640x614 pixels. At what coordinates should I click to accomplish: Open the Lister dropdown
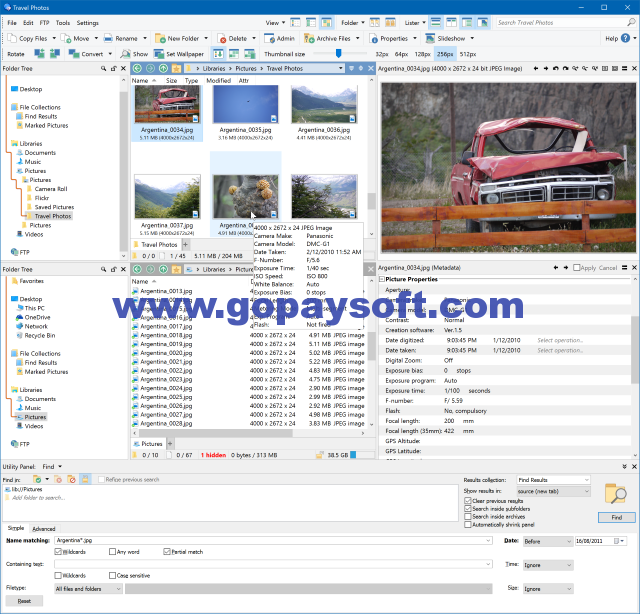pos(415,23)
